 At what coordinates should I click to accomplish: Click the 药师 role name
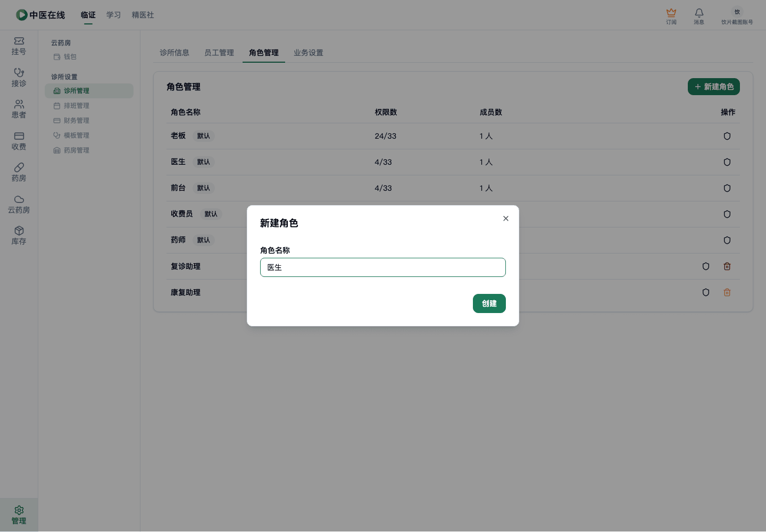178,240
